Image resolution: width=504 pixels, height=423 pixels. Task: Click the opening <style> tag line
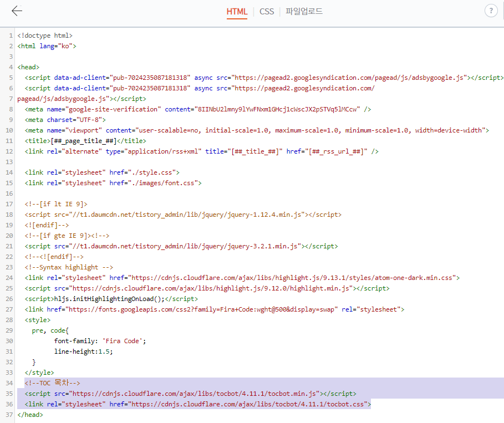pos(38,320)
